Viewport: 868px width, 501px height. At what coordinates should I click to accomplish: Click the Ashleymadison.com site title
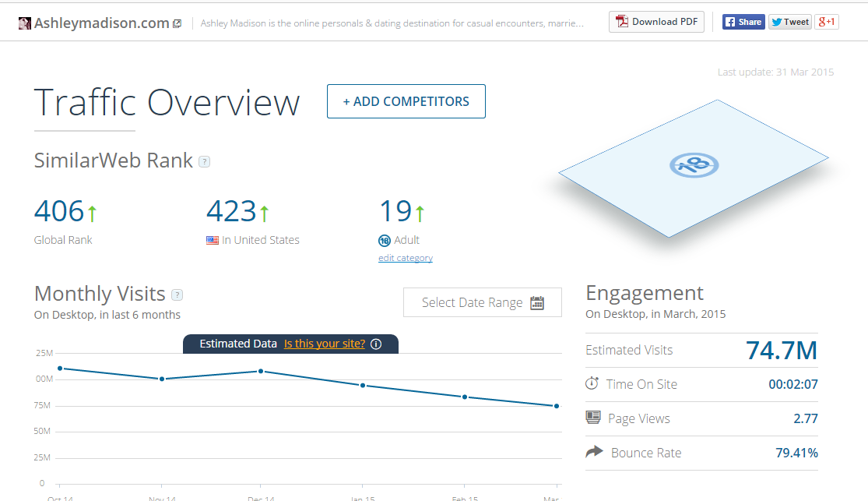102,23
